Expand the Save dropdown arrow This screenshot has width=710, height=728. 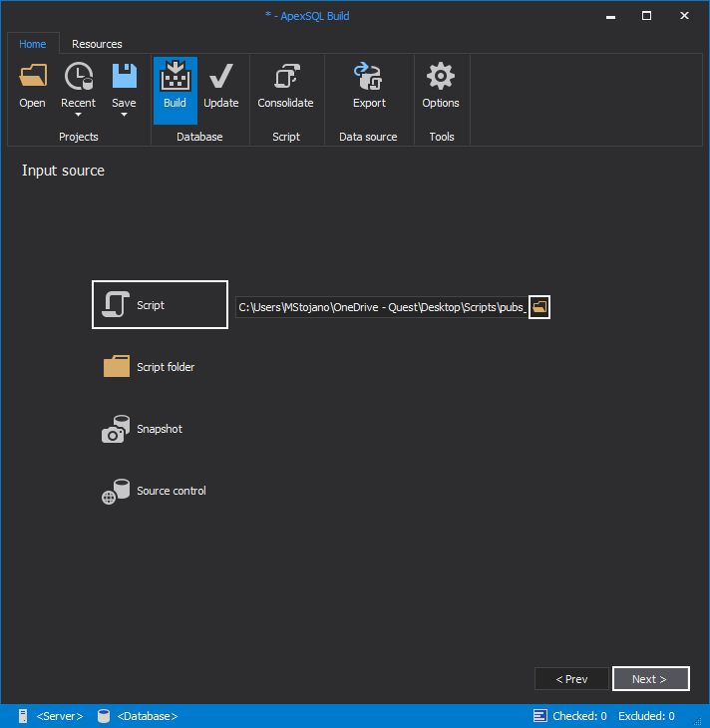click(x=124, y=115)
